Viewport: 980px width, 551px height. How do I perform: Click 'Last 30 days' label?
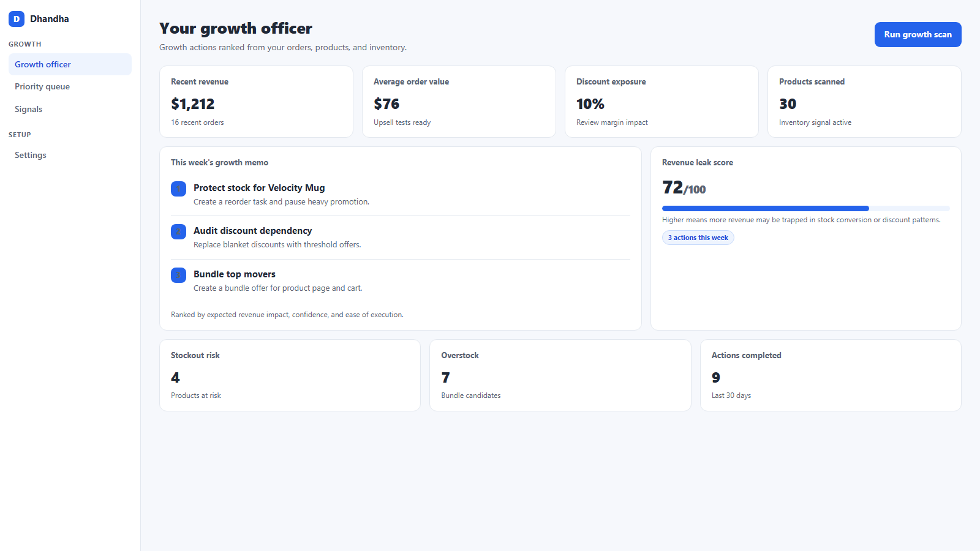[x=731, y=395]
